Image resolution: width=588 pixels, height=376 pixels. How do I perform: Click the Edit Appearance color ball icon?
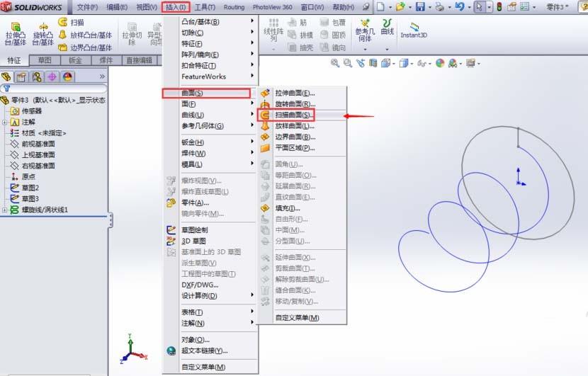[440, 63]
